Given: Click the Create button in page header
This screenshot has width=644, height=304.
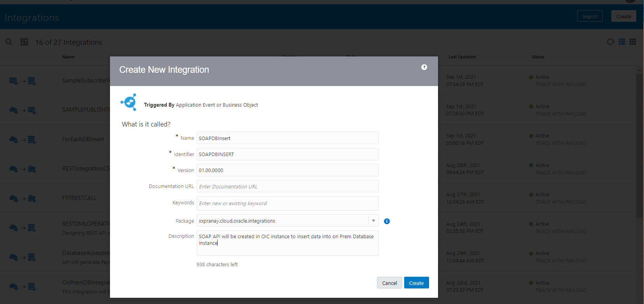Looking at the screenshot, I should (624, 16).
